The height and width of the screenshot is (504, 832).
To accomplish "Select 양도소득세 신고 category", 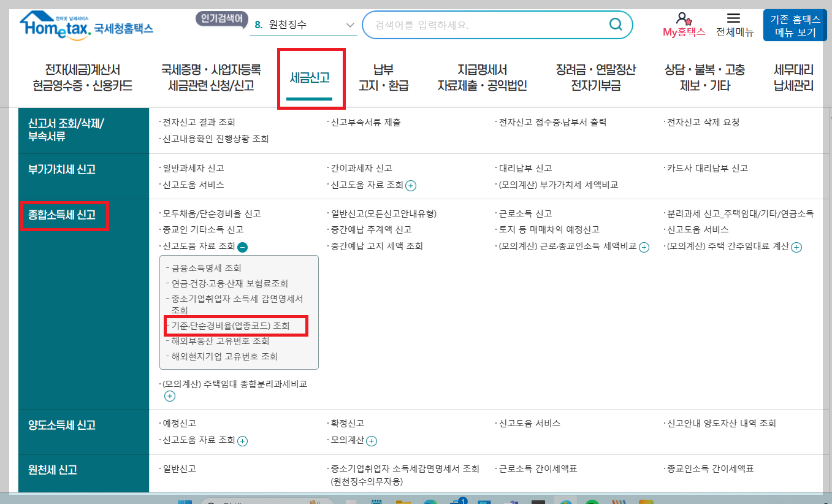I will coord(62,425).
